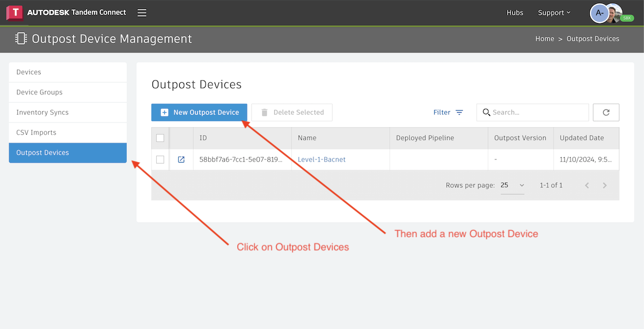The image size is (644, 329).
Task: Open the Hubs menu item
Action: click(515, 13)
